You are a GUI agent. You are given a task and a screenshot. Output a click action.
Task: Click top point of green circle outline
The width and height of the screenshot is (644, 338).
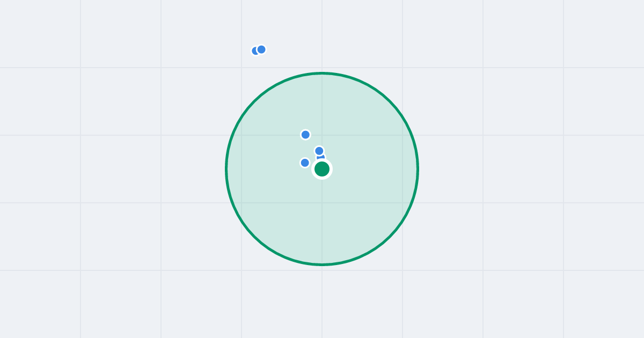pyautogui.click(x=322, y=73)
